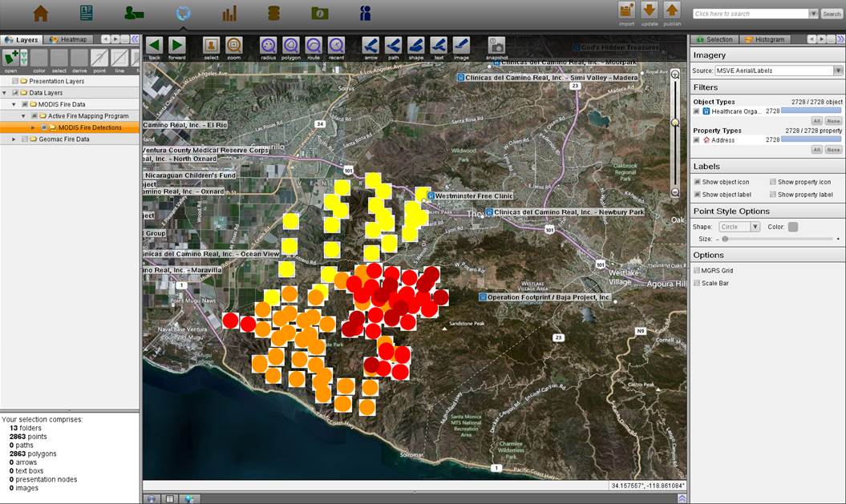
Task: Choose the arrow annotation tool
Action: coord(370,46)
